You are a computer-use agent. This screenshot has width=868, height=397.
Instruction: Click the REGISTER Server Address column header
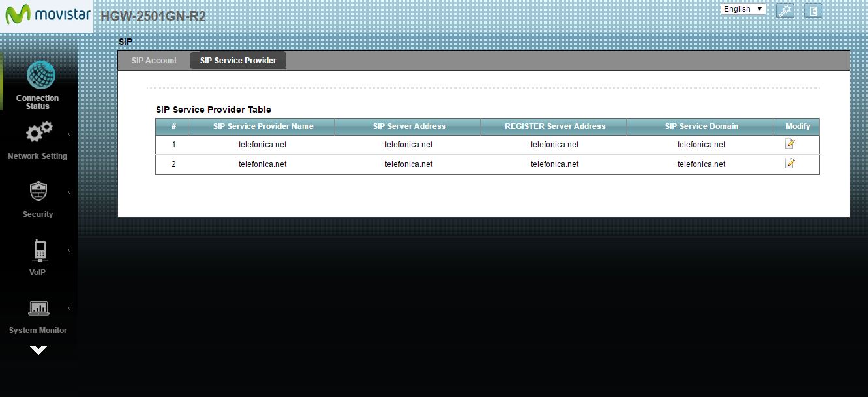(x=555, y=126)
